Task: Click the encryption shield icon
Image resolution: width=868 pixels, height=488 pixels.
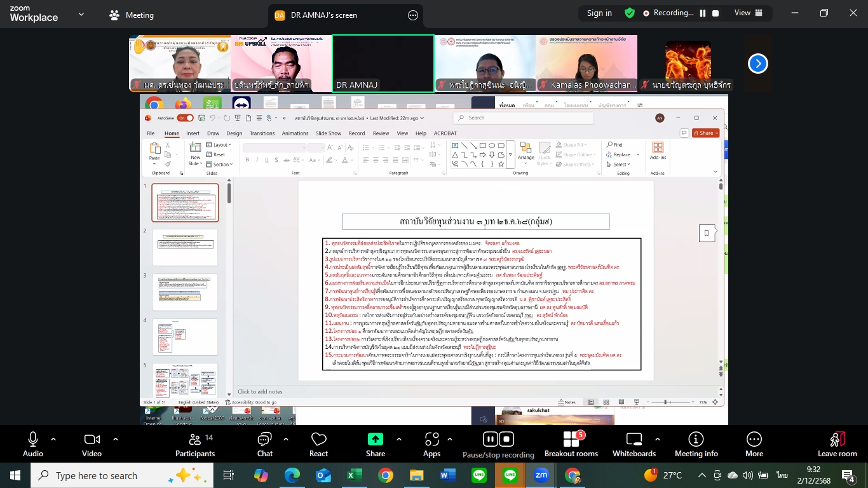Action: pos(630,13)
